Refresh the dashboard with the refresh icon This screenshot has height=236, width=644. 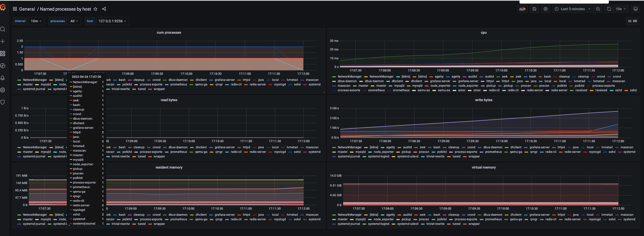[x=609, y=9]
